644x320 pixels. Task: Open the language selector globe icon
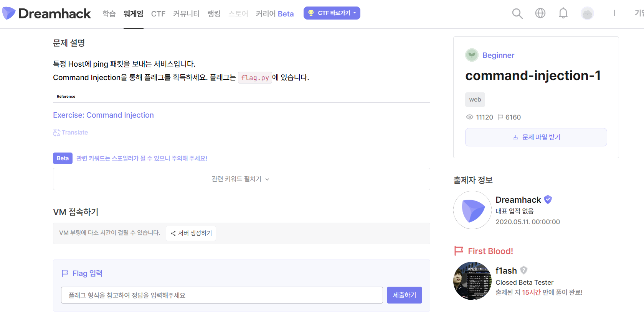click(x=540, y=13)
